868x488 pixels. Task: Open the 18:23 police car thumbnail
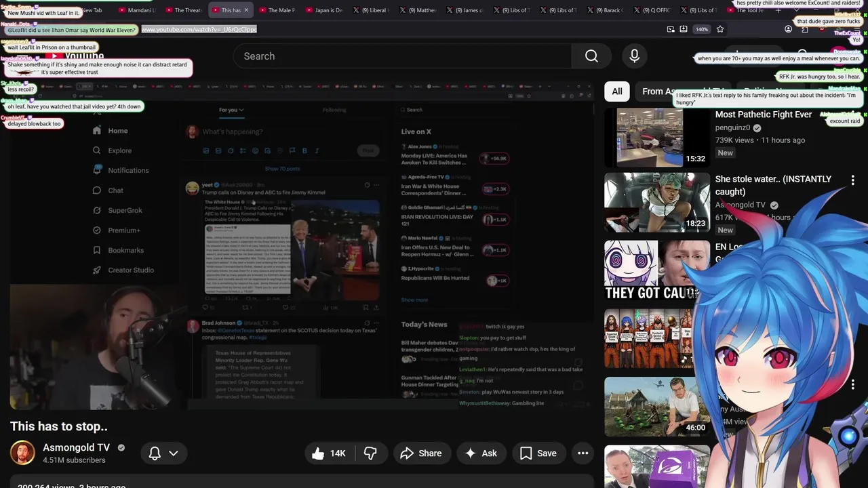657,202
